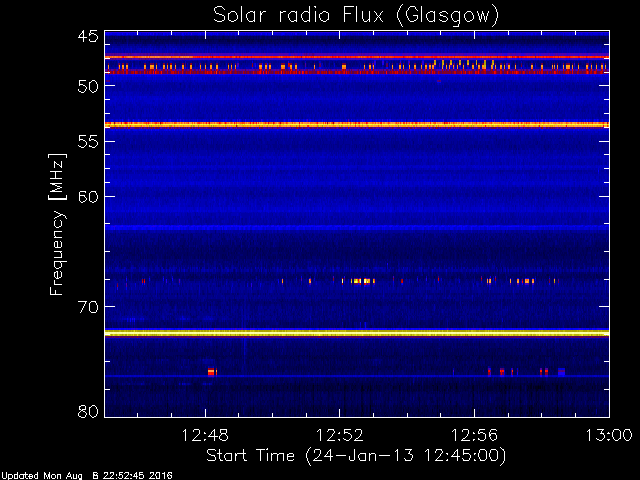Click the frequency tick label '45'
Image resolution: width=640 pixels, height=480 pixels.
click(88, 36)
